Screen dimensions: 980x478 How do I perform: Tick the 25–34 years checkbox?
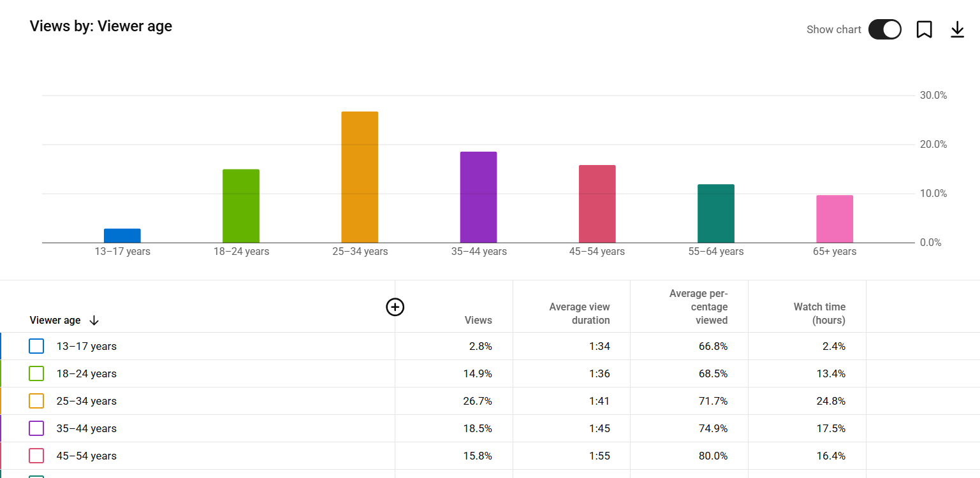36,401
